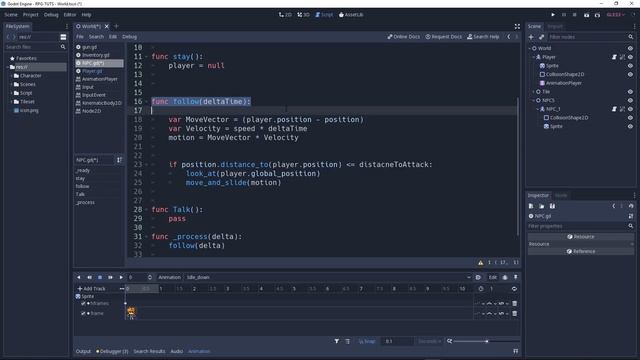Viewport: 640px width, 360px height.
Task: Add a new node in Scene dock
Action: click(531, 37)
